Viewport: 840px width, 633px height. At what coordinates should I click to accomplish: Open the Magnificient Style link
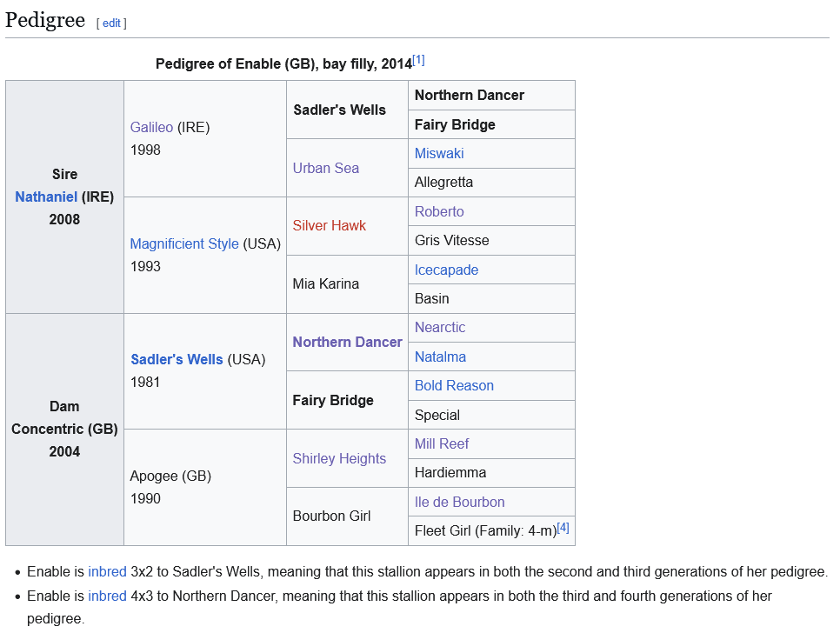pyautogui.click(x=184, y=243)
